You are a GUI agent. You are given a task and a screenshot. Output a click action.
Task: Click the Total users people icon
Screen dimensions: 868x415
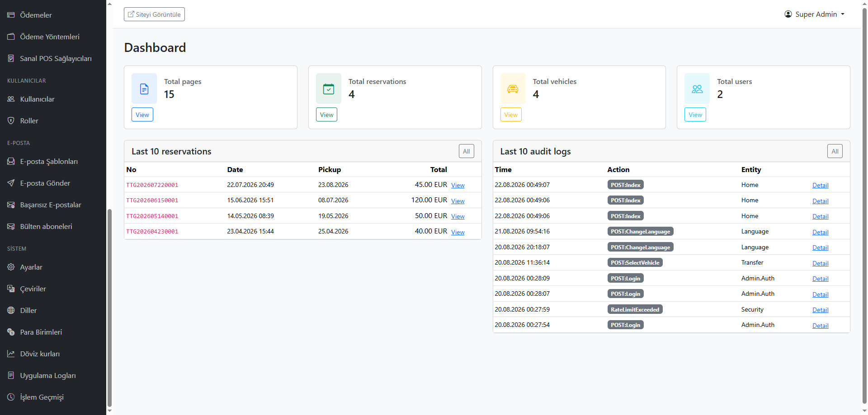coord(697,89)
